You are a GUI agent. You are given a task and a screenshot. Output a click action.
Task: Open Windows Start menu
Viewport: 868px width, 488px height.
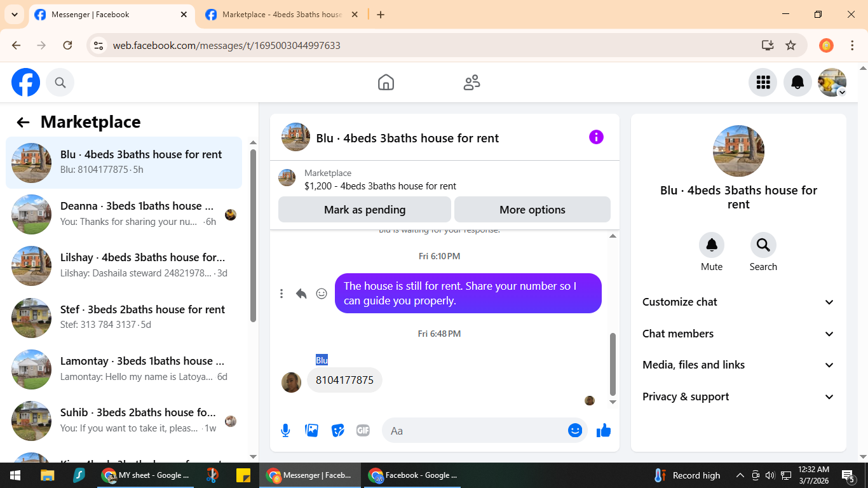tap(15, 475)
